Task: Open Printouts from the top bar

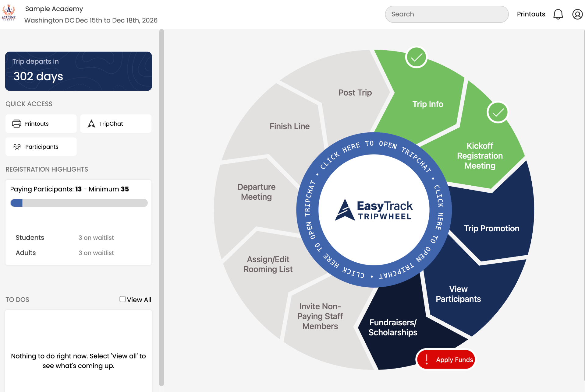Action: click(530, 14)
